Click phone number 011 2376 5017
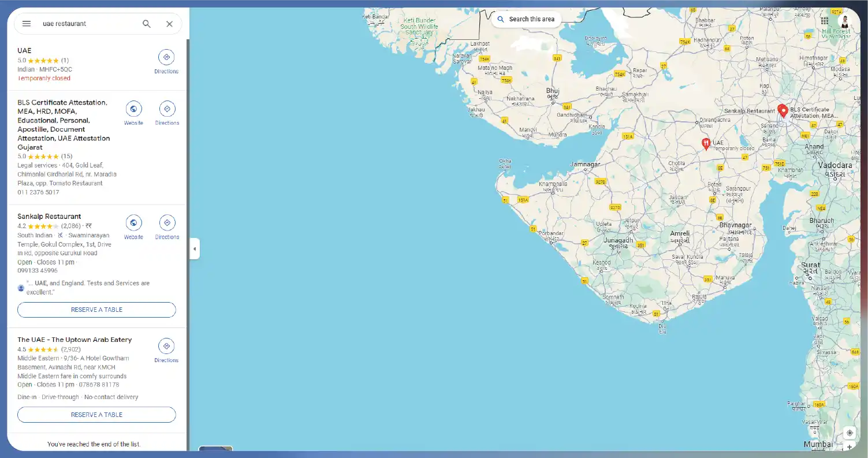The width and height of the screenshot is (868, 458). pos(38,192)
